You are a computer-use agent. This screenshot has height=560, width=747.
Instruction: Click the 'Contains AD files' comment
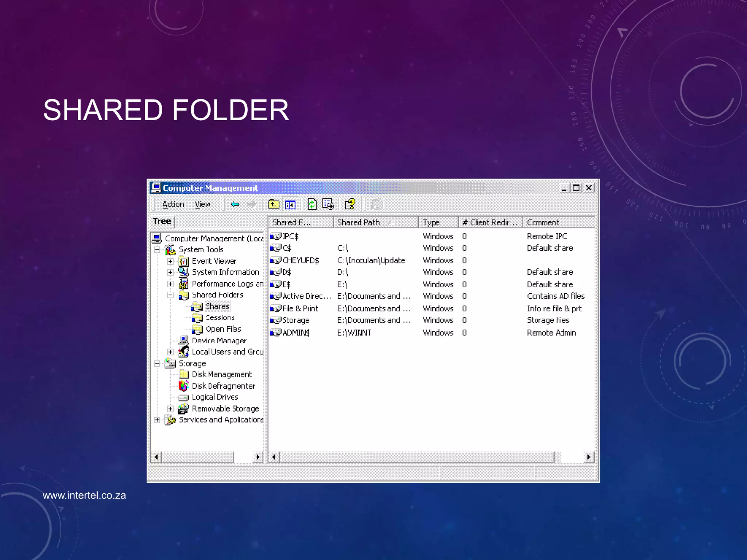[x=556, y=296]
